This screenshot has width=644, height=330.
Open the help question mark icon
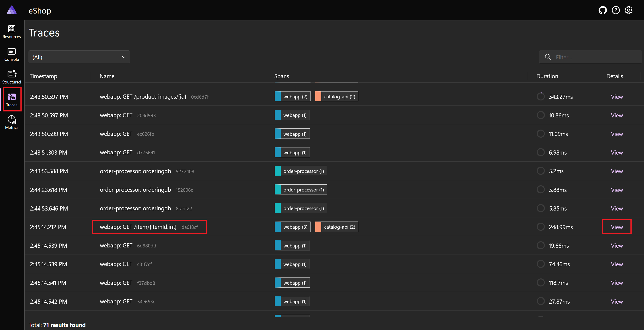pos(616,10)
